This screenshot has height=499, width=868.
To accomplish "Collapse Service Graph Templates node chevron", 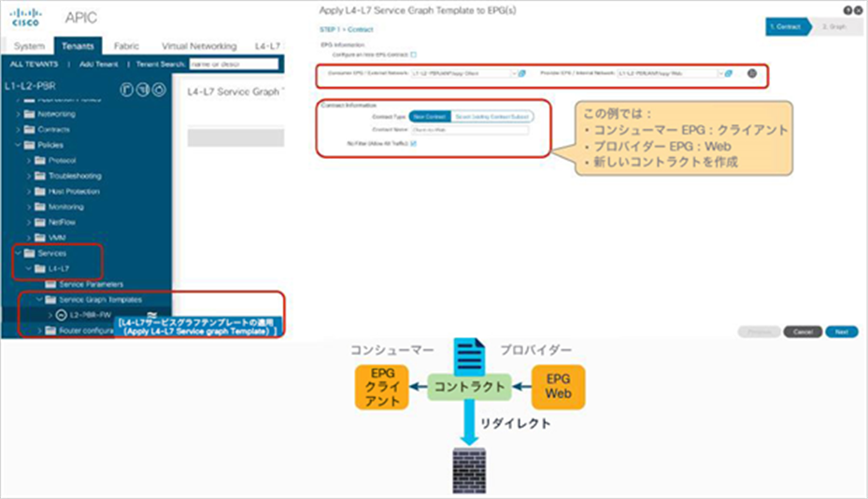I will tap(39, 300).
